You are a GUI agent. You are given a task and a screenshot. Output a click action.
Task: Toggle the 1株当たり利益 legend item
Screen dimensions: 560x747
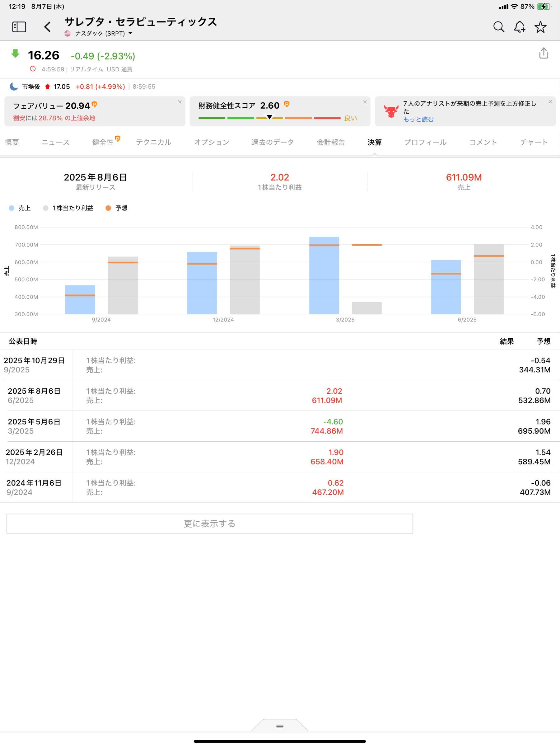68,208
